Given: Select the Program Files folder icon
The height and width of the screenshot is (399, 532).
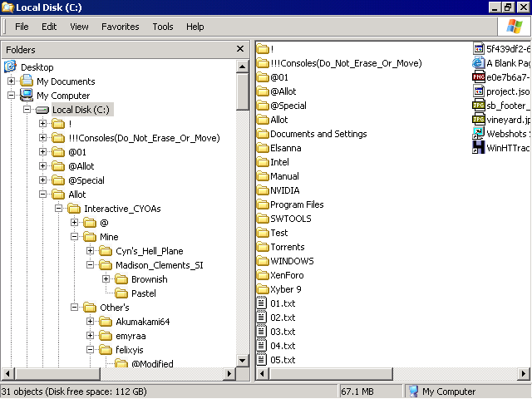Looking at the screenshot, I should pyautogui.click(x=263, y=204).
